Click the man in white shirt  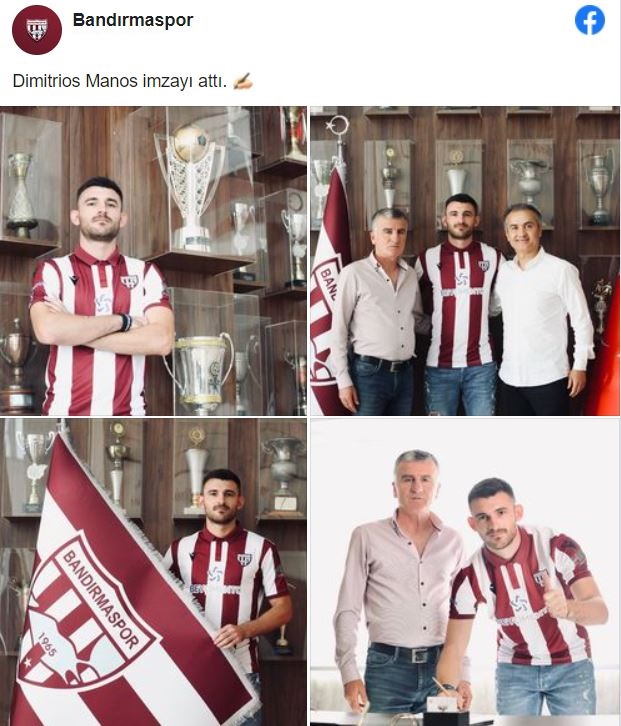click(540, 310)
